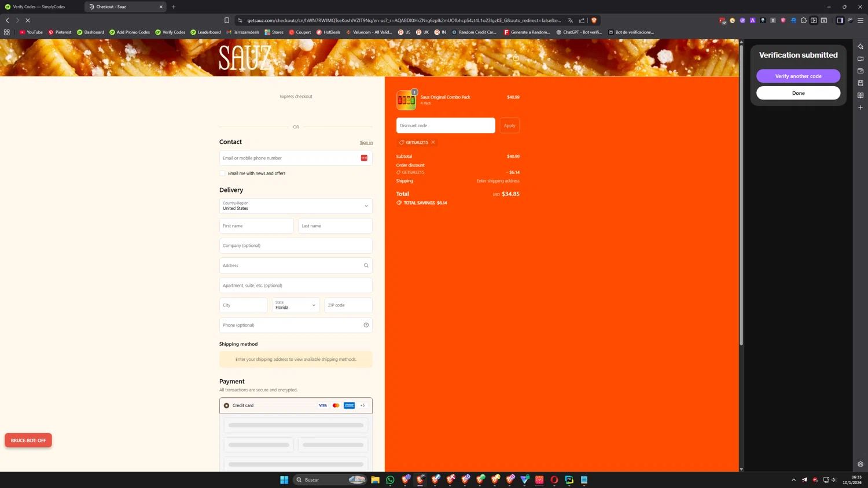Click the bookmark page icon in address bar
The image size is (868, 488).
click(227, 20)
